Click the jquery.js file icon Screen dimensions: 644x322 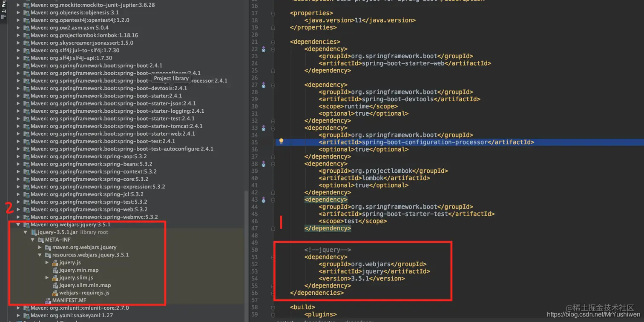(55, 262)
